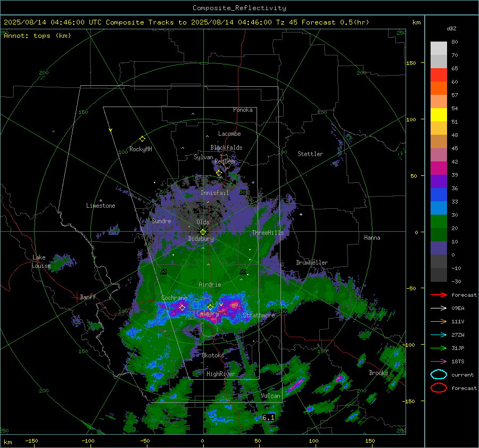This screenshot has height=448, width=479.
Task: Click the Lake Louise label
Action: (x=41, y=262)
